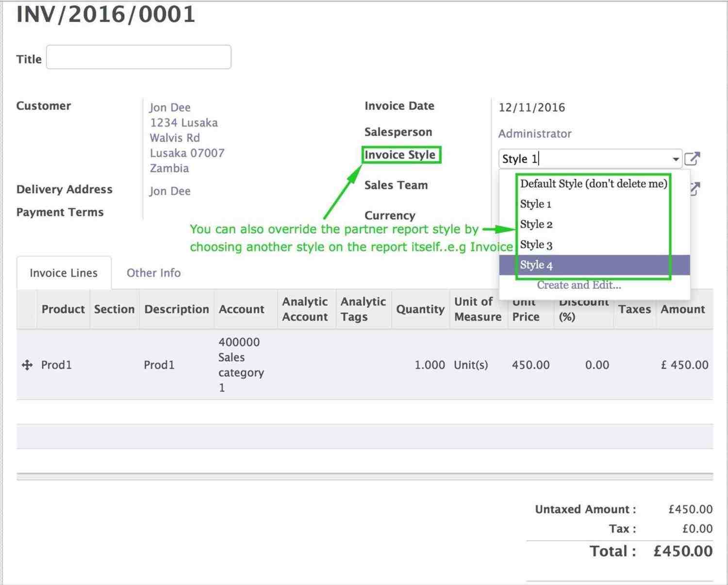
Task: Sort by Analytic Tags column header
Action: tap(363, 309)
